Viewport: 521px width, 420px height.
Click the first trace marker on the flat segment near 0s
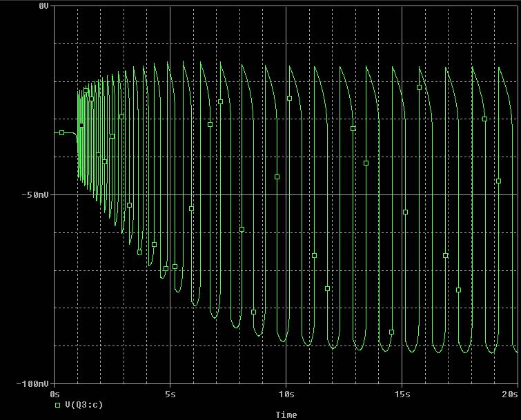coord(62,133)
